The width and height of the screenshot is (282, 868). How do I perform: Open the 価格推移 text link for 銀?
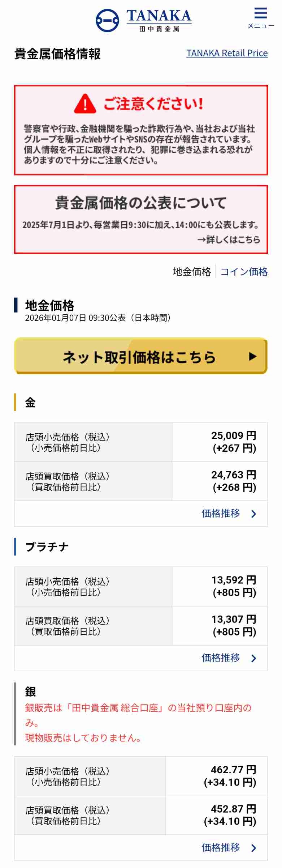tap(221, 847)
